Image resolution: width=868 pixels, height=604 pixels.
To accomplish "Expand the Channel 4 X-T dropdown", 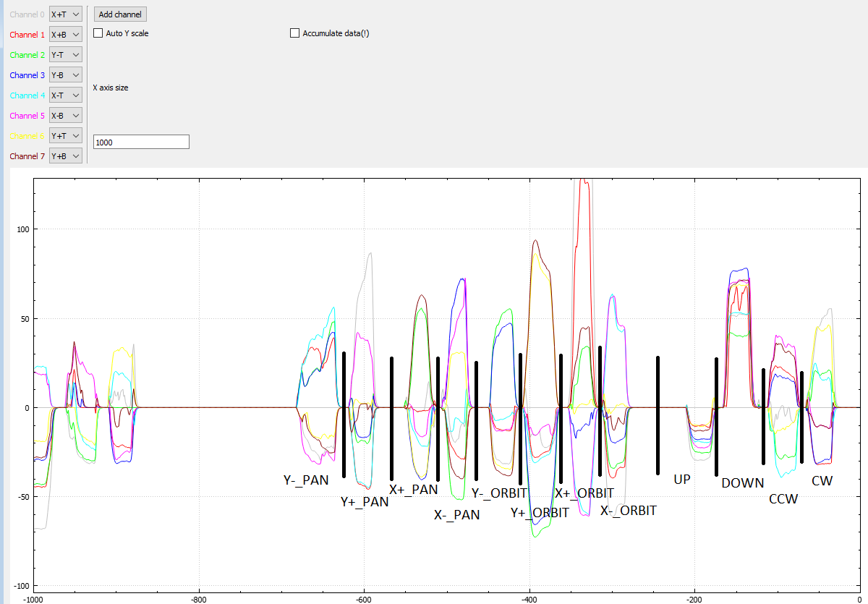I will [x=65, y=95].
